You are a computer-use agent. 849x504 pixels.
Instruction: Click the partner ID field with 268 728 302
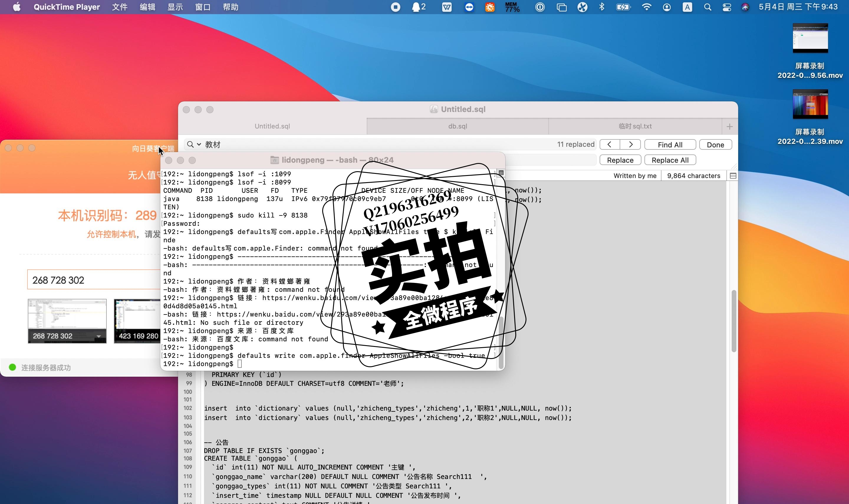click(x=94, y=280)
